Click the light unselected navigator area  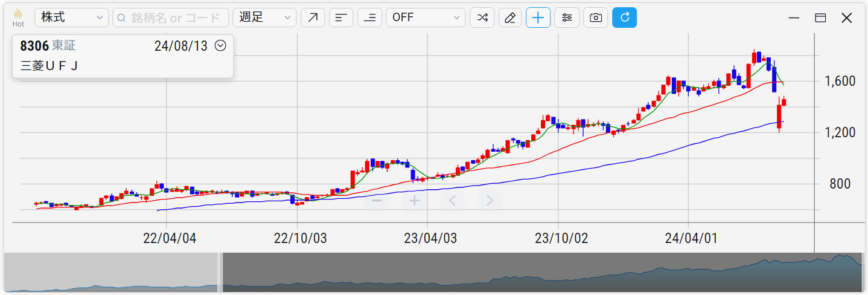click(x=110, y=273)
